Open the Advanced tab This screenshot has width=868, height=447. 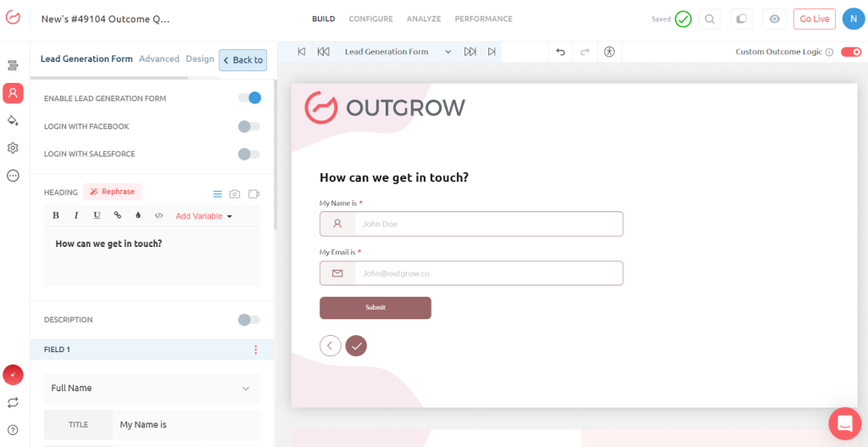(159, 59)
